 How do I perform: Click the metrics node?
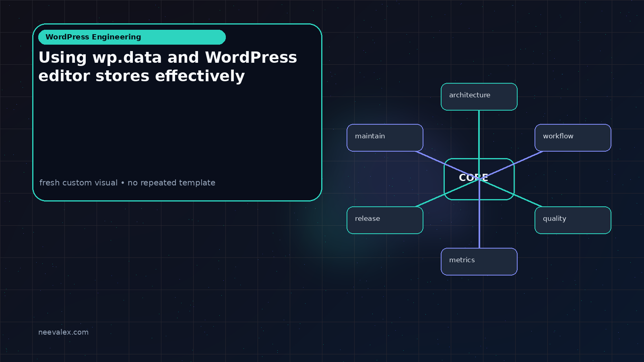click(x=479, y=261)
